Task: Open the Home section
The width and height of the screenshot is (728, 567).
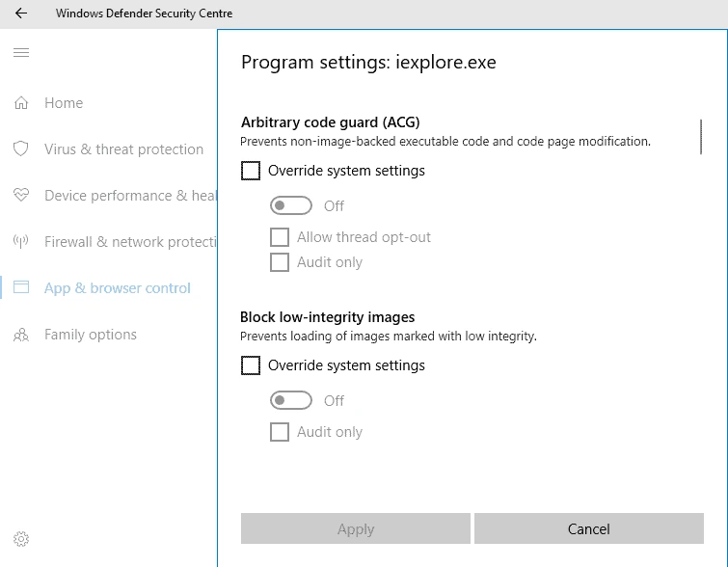Action: [64, 102]
